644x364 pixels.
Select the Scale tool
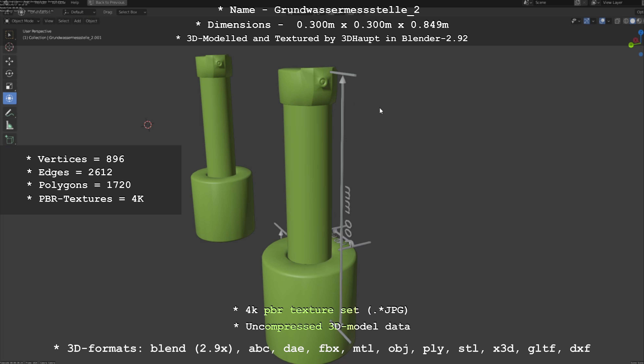point(9,86)
